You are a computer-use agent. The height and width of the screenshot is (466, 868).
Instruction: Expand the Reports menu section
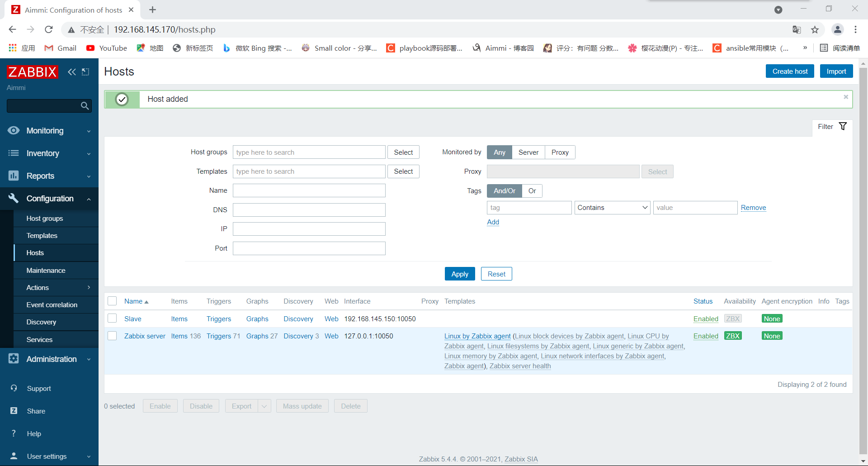[89, 176]
